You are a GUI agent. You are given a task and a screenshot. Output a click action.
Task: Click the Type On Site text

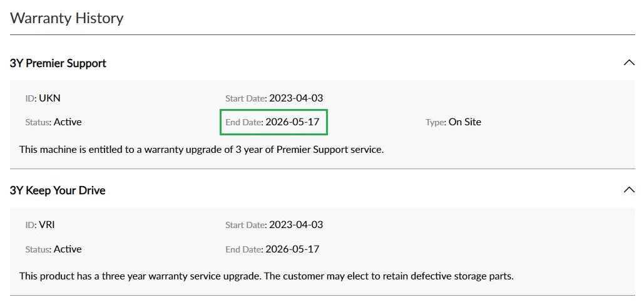point(464,122)
